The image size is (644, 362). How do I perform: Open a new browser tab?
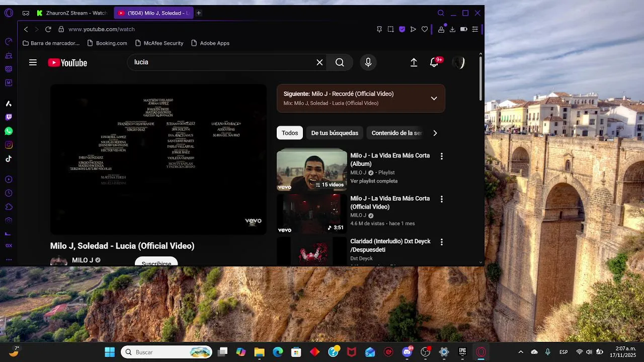(199, 13)
